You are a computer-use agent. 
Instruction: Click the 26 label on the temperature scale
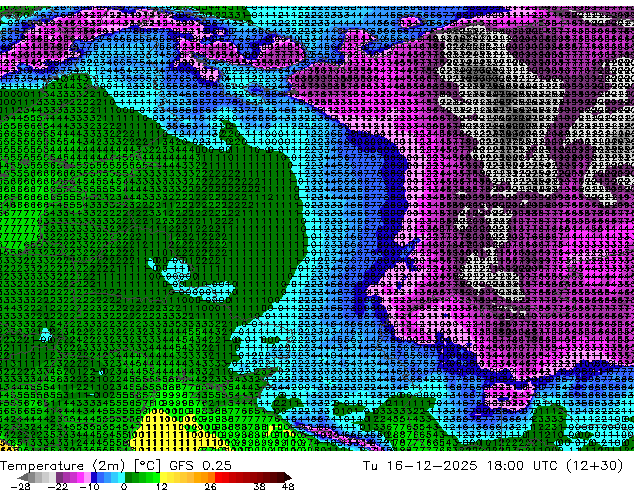[x=210, y=486]
